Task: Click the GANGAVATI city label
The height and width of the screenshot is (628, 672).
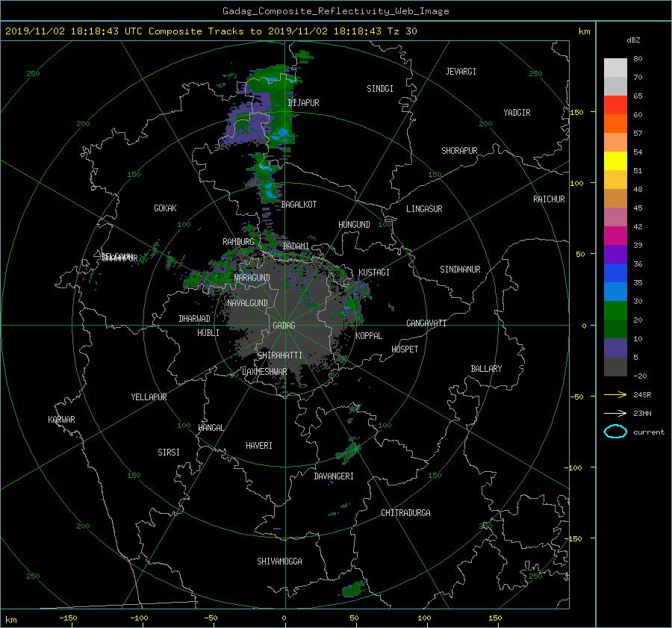Action: [x=426, y=323]
